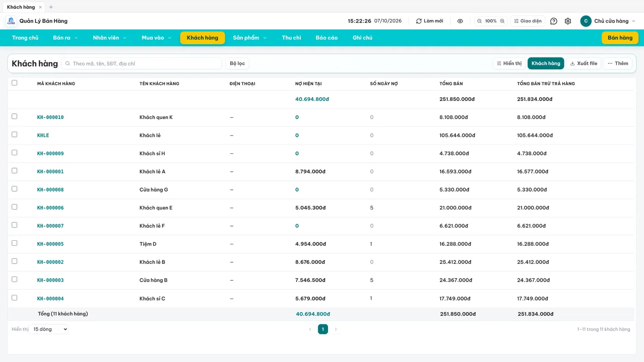Click the yellow Bán hàng button
This screenshot has height=362, width=644.
click(x=620, y=38)
